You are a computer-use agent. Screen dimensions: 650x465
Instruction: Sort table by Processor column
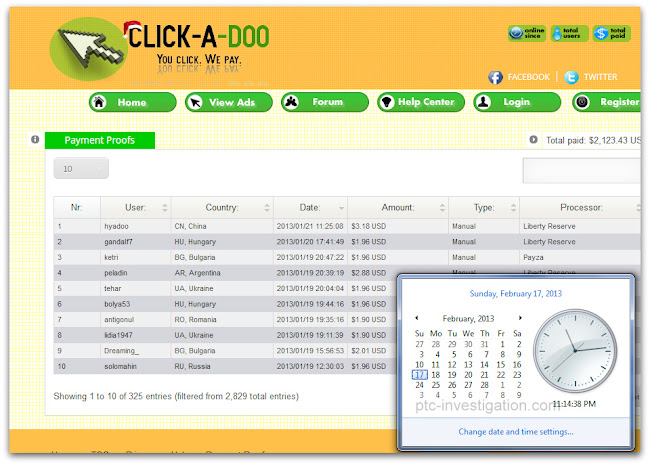coord(580,207)
